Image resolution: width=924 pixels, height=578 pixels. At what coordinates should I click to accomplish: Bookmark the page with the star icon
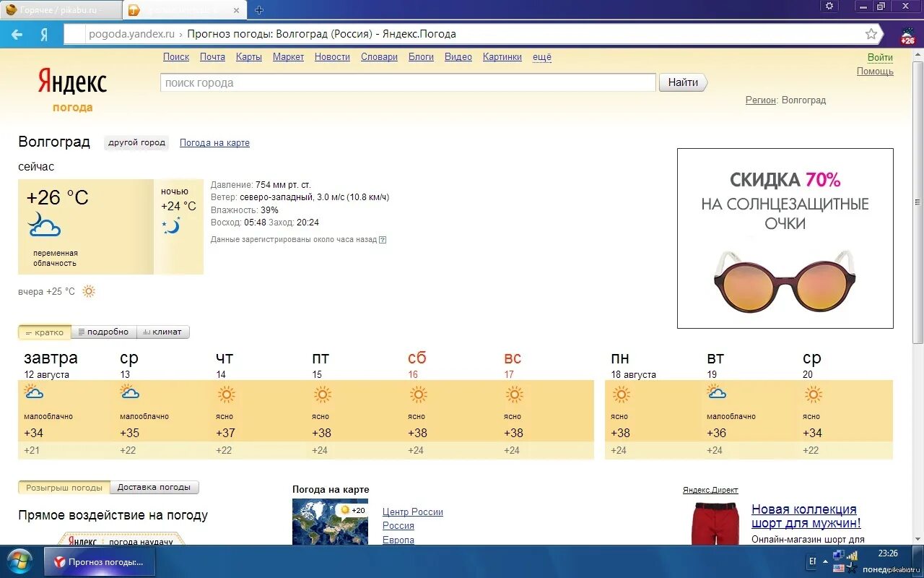[x=871, y=34]
